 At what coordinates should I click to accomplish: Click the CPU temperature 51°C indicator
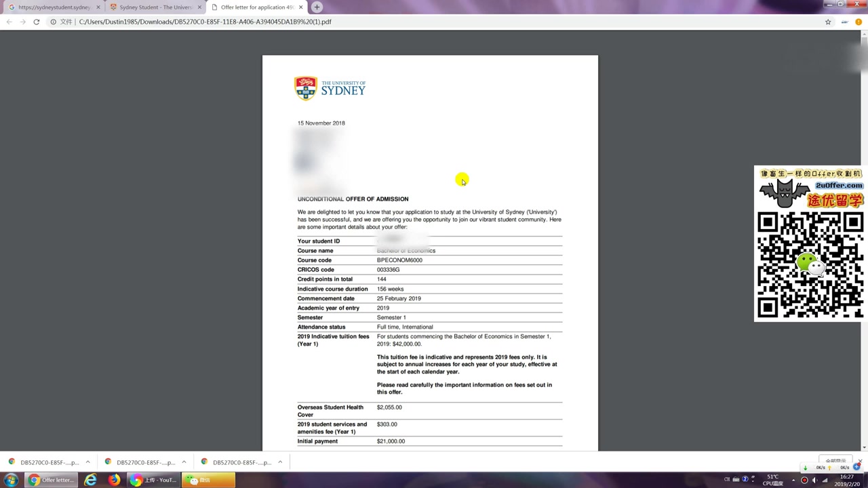[773, 480]
